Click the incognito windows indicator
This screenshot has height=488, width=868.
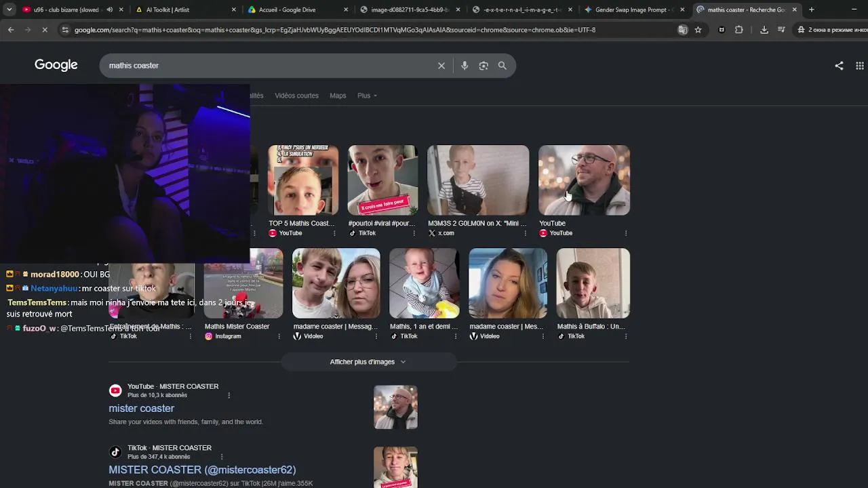(832, 30)
